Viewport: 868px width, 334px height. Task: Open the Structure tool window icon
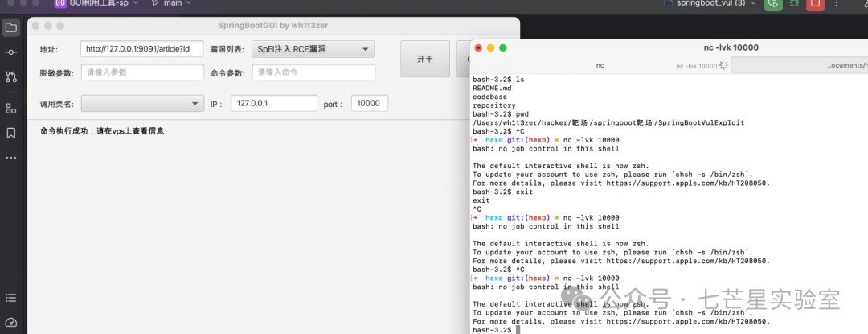coord(11,108)
